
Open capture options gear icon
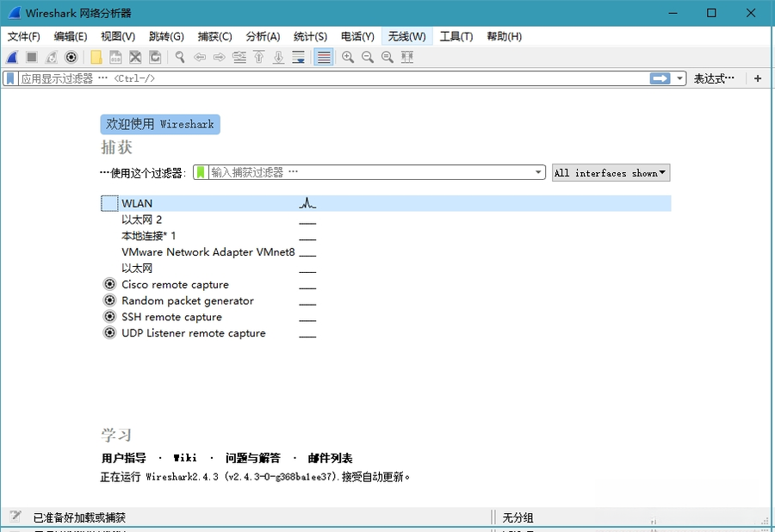(x=71, y=58)
